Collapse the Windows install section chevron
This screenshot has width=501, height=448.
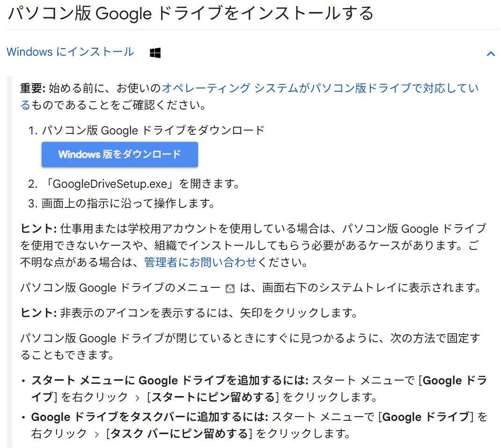point(490,53)
